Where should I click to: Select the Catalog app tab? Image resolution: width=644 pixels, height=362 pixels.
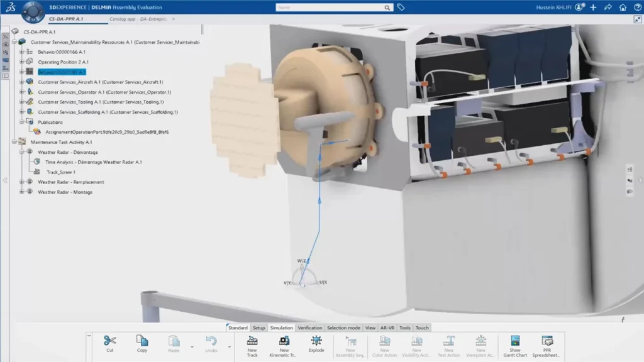[x=138, y=19]
